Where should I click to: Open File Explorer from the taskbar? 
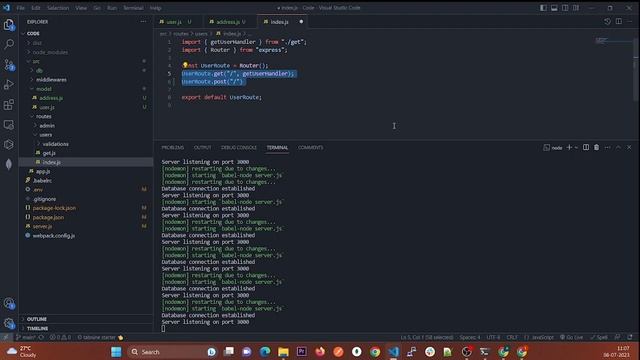click(x=283, y=352)
